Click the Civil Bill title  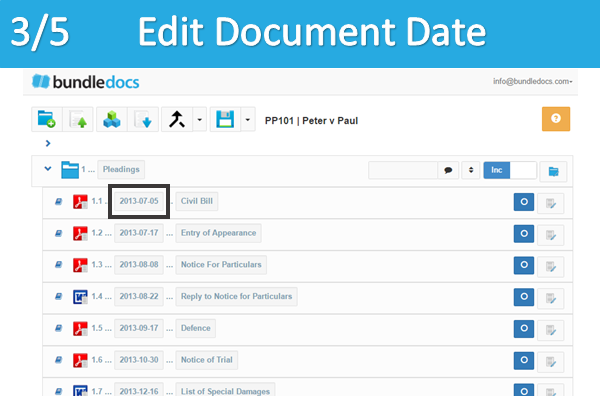(197, 201)
